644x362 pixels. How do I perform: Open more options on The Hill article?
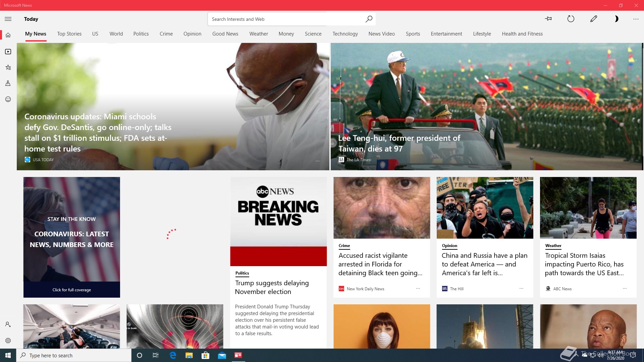click(521, 288)
